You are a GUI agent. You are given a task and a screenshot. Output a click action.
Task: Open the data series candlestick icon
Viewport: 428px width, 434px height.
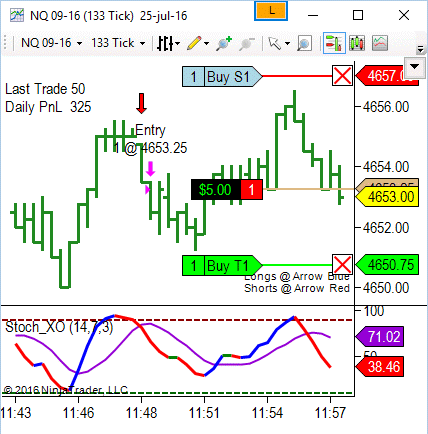(357, 43)
